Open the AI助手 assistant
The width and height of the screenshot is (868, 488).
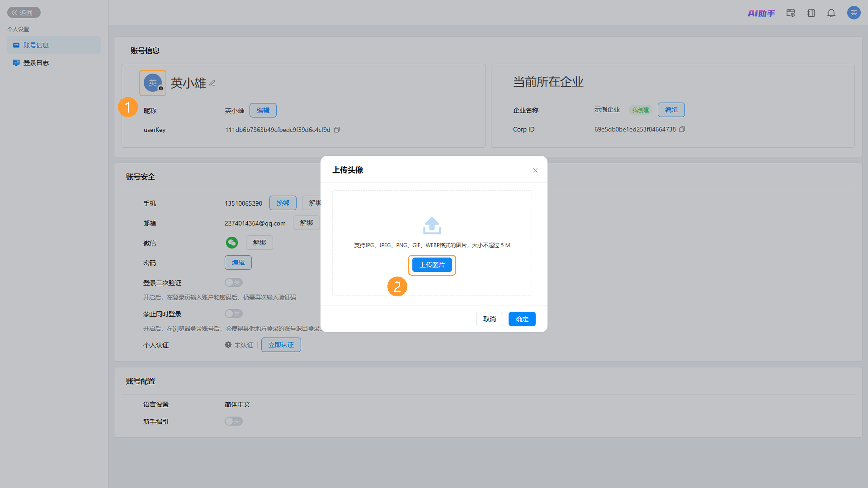(x=761, y=13)
